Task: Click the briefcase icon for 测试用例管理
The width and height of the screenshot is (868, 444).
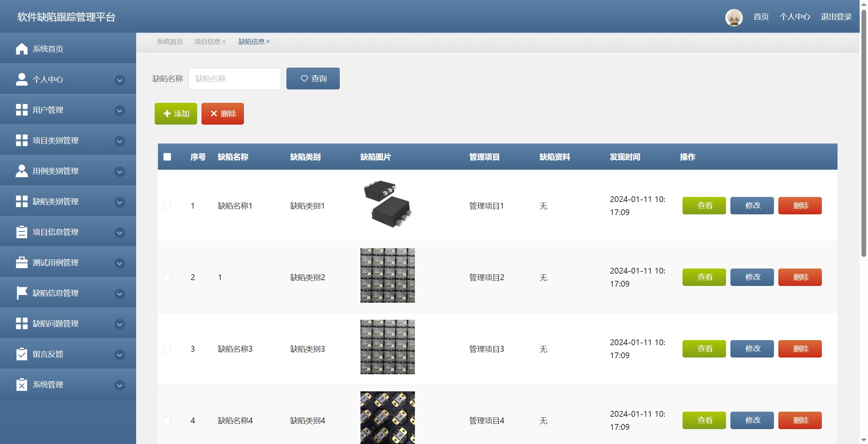Action: click(22, 262)
